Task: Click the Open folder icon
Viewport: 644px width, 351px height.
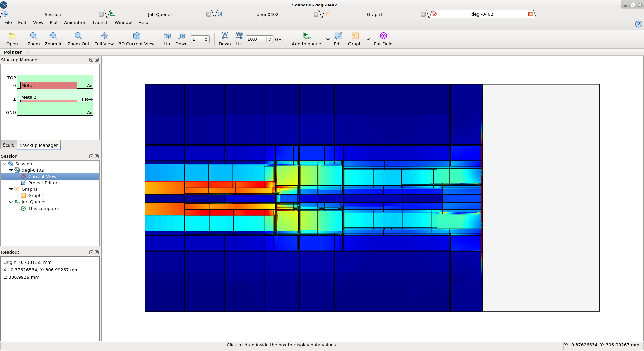Action: (12, 36)
